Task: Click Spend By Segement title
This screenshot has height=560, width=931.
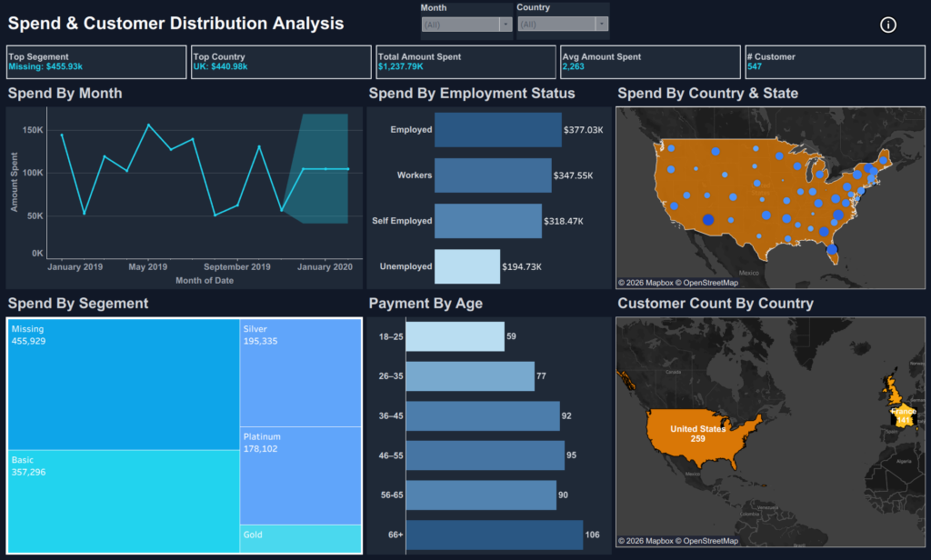Action: coord(78,304)
